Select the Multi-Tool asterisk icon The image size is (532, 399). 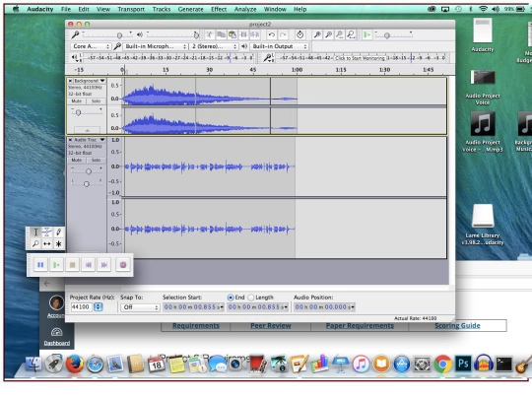click(59, 244)
